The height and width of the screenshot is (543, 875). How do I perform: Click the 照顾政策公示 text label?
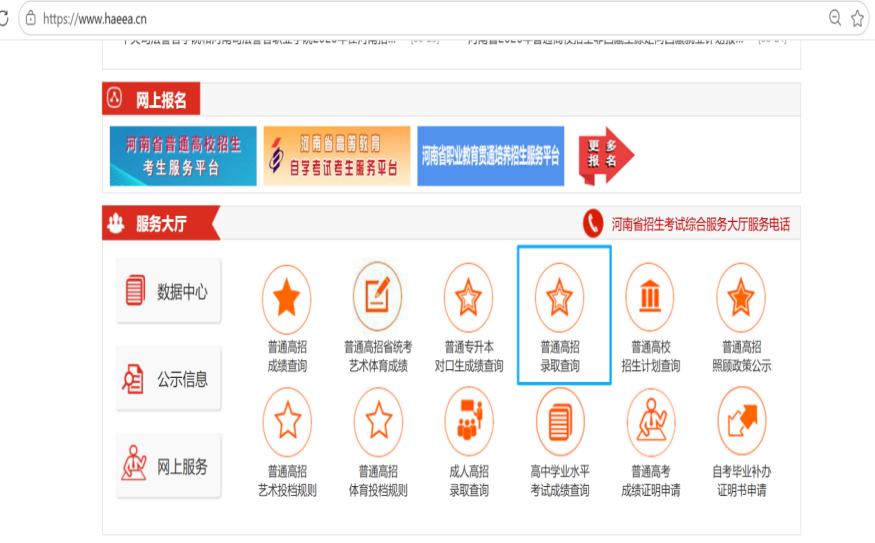pos(741,366)
